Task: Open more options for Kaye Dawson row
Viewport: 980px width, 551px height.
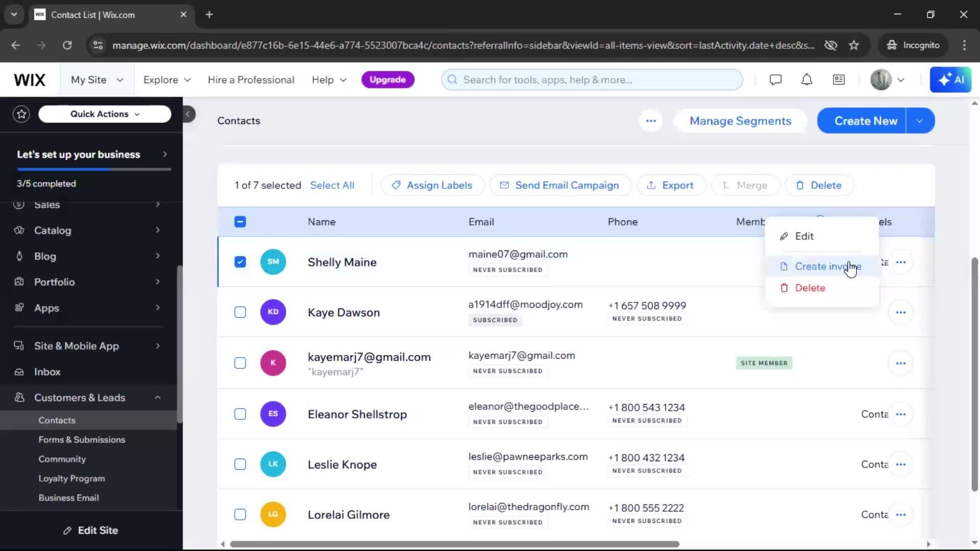Action: (900, 312)
